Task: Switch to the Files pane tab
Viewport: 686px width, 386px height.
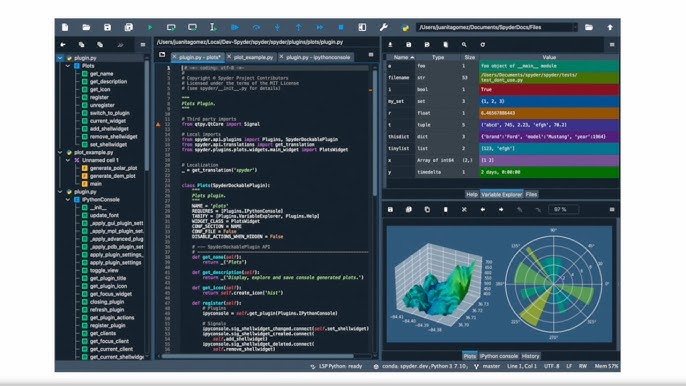Action: [532, 194]
